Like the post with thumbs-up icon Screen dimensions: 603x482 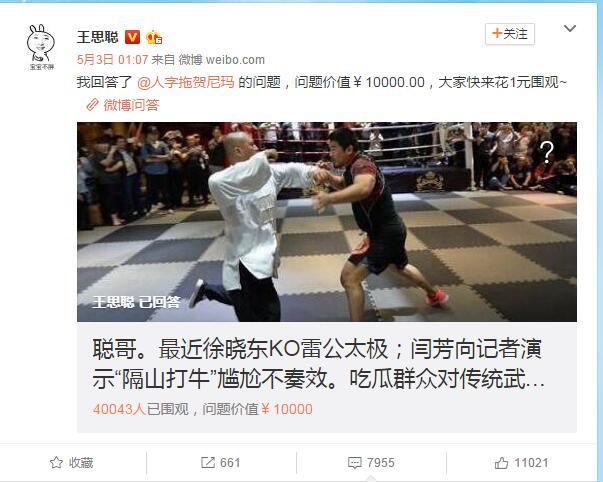coord(501,463)
